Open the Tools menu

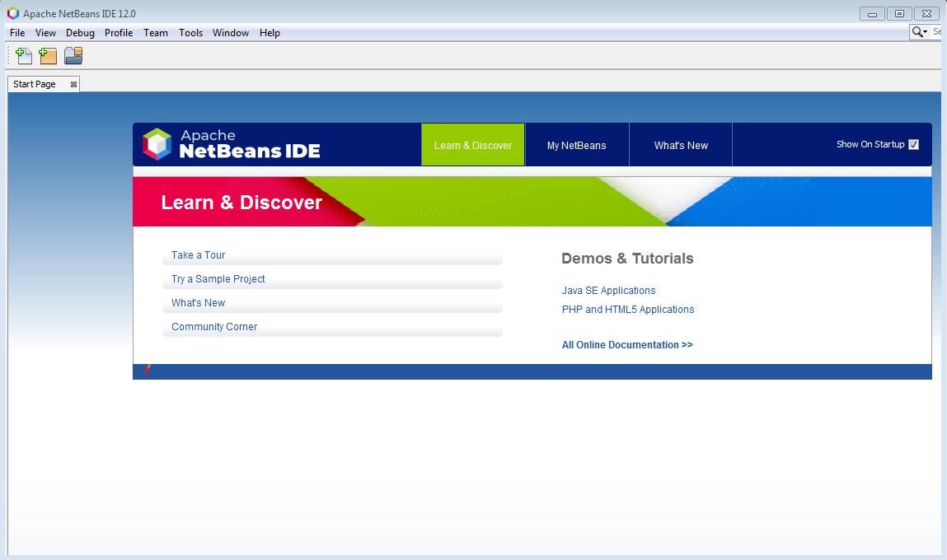[191, 33]
